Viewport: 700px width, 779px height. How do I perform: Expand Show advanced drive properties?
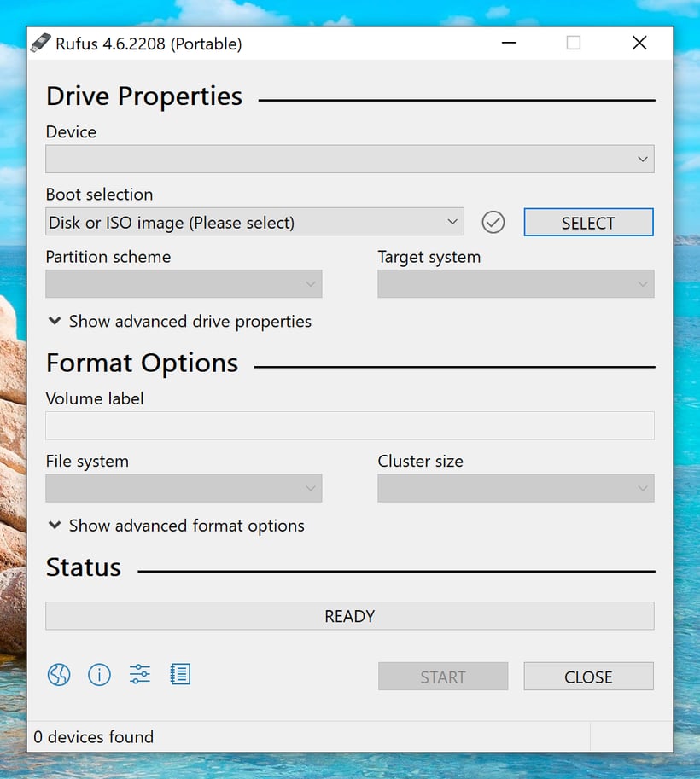click(179, 322)
